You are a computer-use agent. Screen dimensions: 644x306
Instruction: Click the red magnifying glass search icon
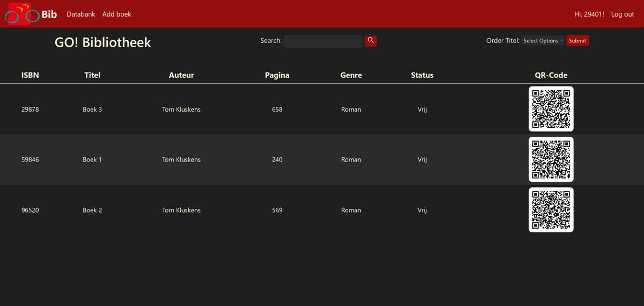pyautogui.click(x=370, y=41)
